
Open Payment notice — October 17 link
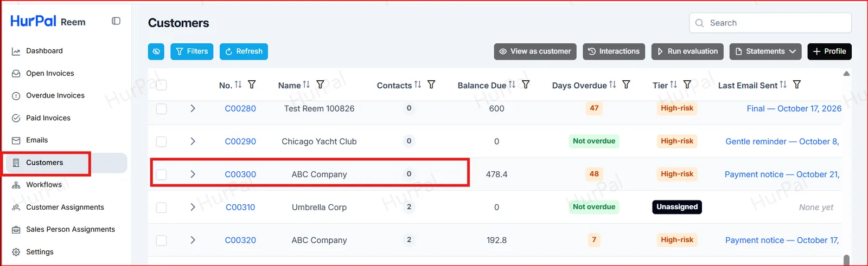tap(782, 240)
